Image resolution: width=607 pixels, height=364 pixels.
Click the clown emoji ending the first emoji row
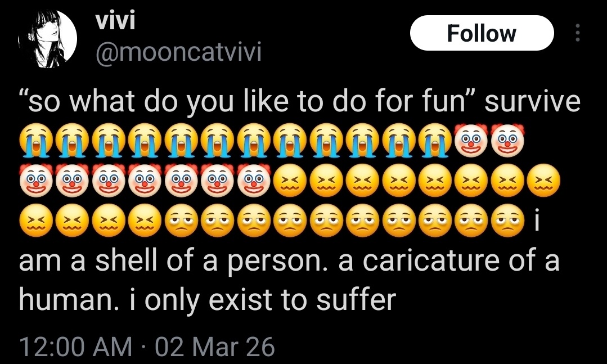(x=508, y=140)
